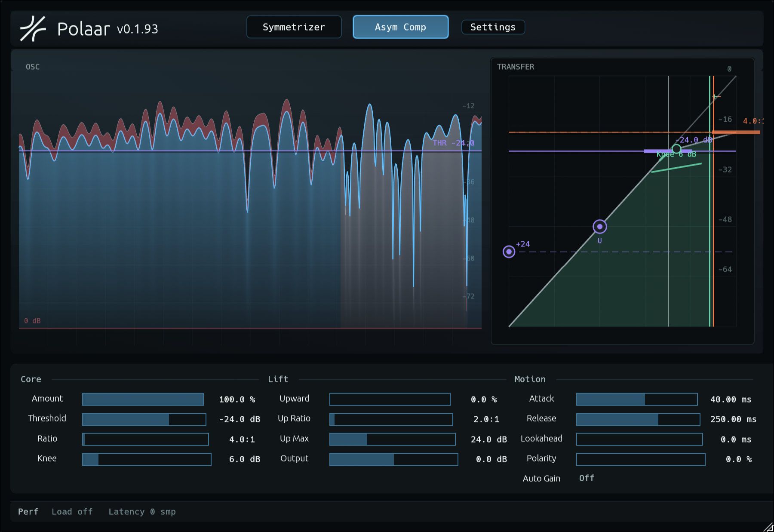The height and width of the screenshot is (532, 774).
Task: Click the Amount value 100.0 %
Action: point(237,400)
